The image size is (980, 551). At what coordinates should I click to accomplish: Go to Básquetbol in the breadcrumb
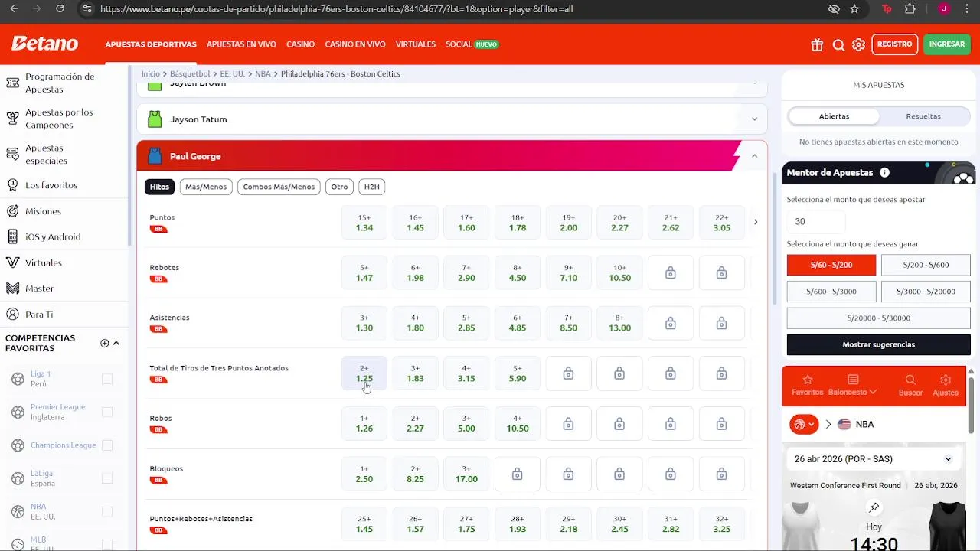coord(190,73)
